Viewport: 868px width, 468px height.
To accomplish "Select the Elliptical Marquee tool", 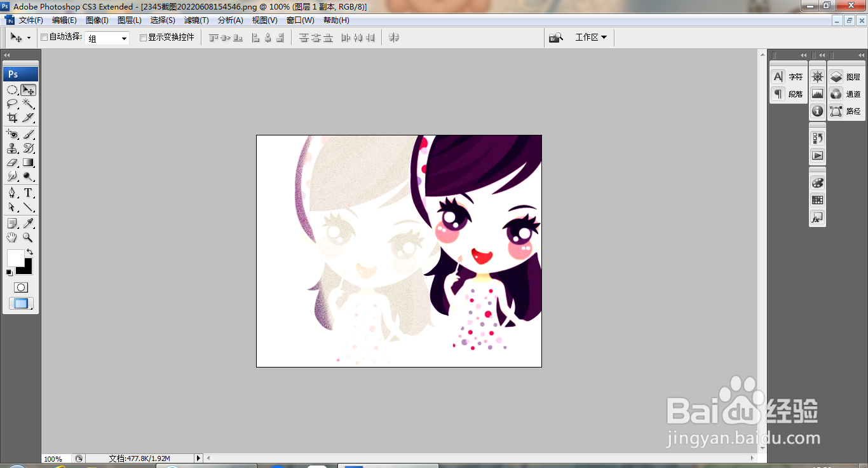I will point(12,90).
